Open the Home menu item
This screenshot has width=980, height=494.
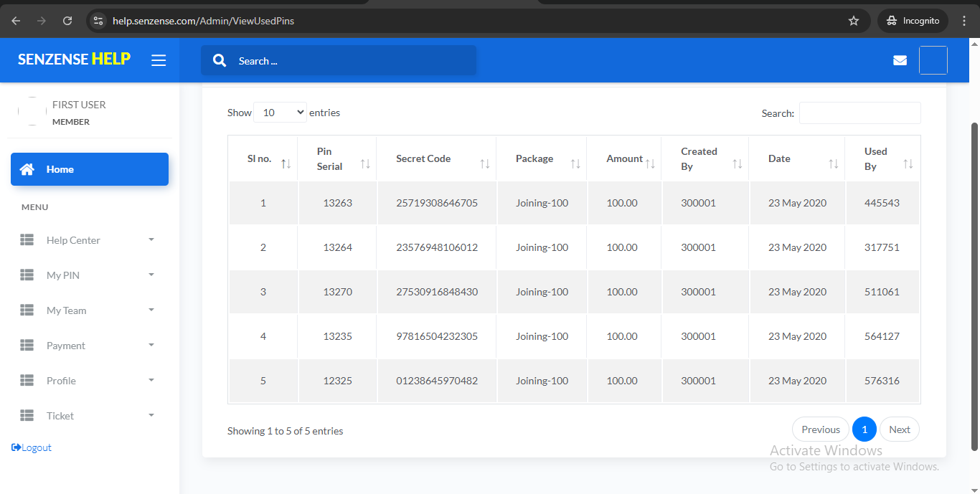click(x=90, y=169)
